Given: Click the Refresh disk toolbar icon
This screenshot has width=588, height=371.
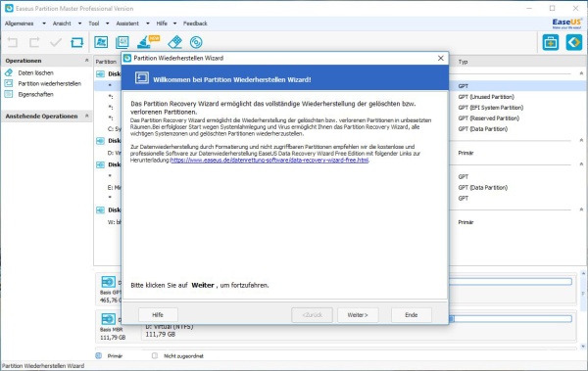Looking at the screenshot, I should pyautogui.click(x=76, y=42).
